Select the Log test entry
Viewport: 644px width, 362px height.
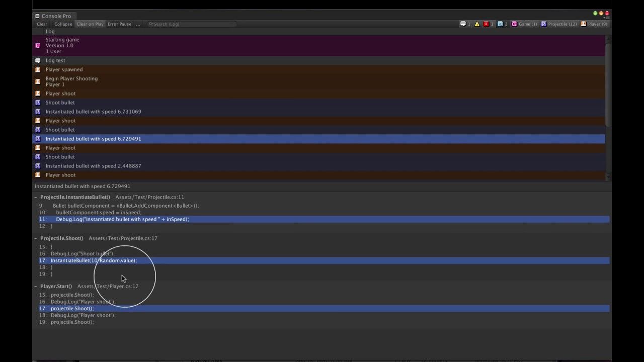[x=319, y=60]
